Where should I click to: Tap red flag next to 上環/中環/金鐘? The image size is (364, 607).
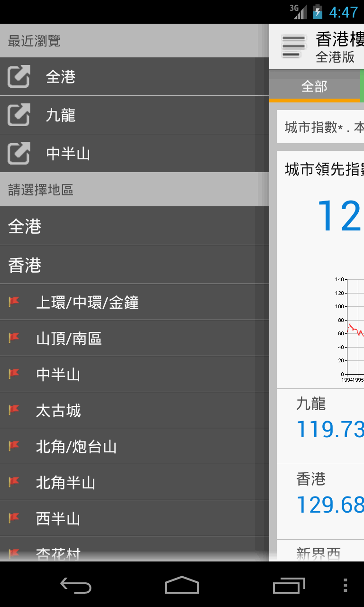(x=14, y=302)
